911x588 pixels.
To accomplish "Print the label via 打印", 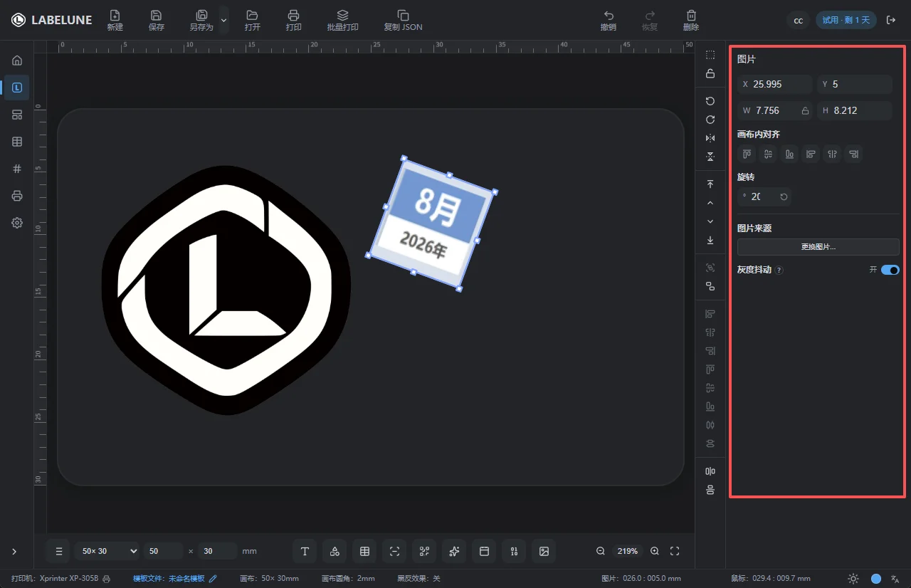I will click(293, 20).
